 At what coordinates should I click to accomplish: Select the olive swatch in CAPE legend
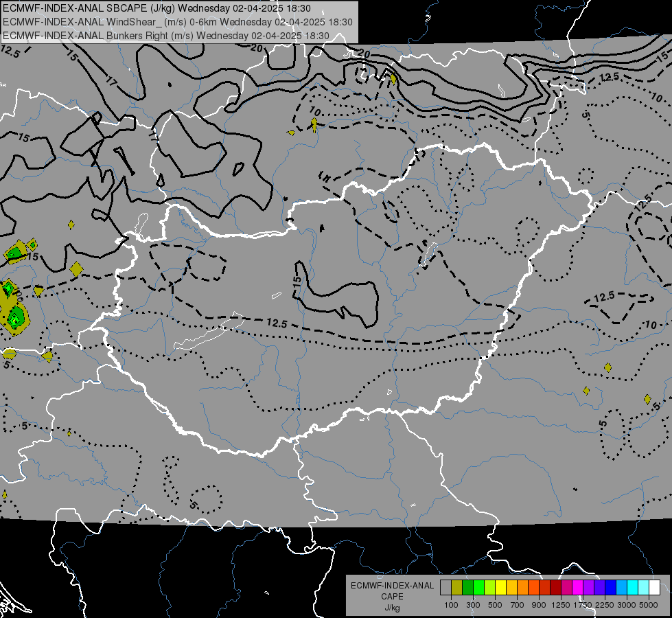click(x=457, y=587)
